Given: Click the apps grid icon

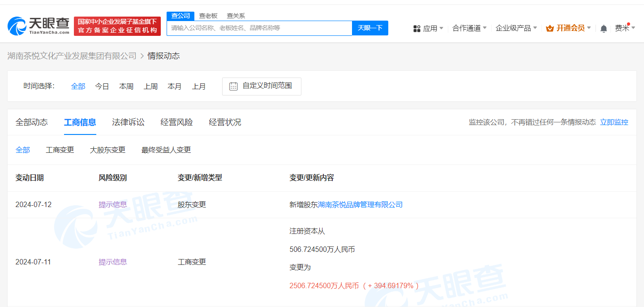Looking at the screenshot, I should tap(416, 29).
